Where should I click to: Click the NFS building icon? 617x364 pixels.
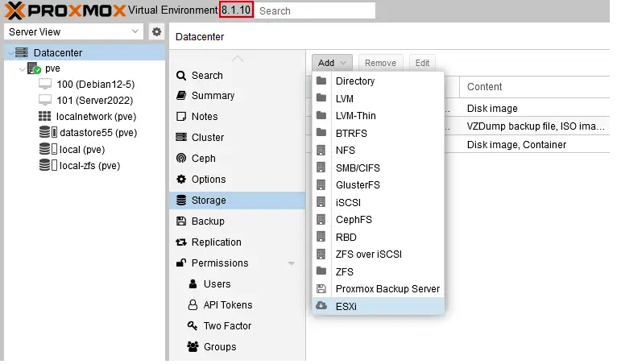[321, 150]
